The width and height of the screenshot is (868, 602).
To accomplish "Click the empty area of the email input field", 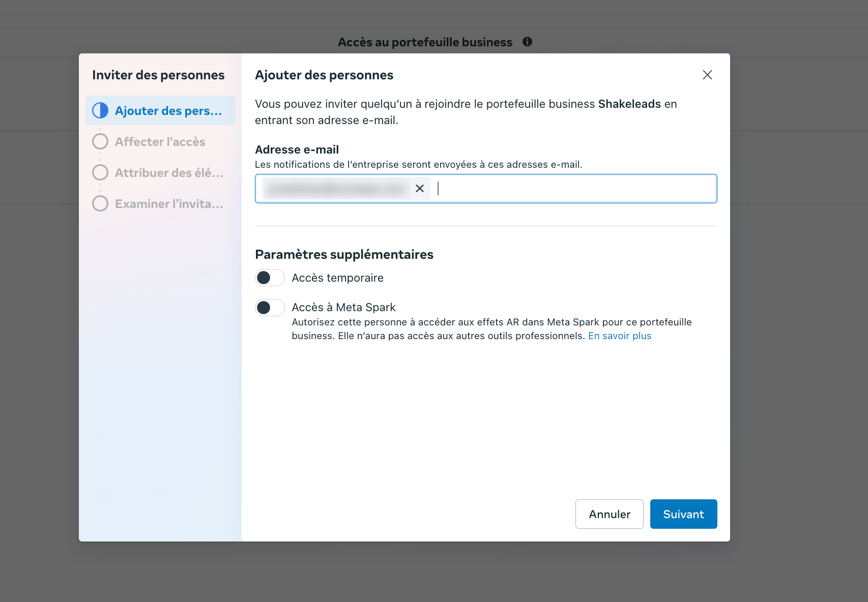I will (575, 189).
